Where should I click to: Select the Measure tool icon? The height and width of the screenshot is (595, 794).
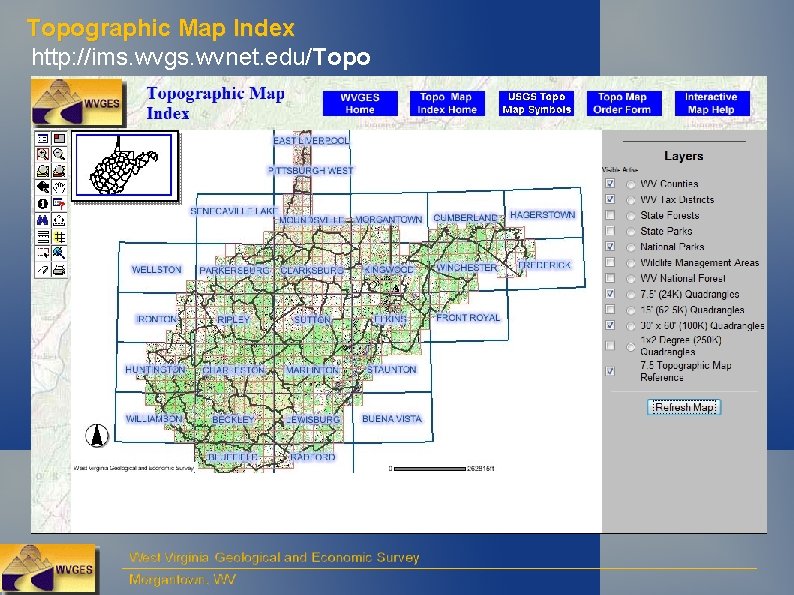point(59,220)
